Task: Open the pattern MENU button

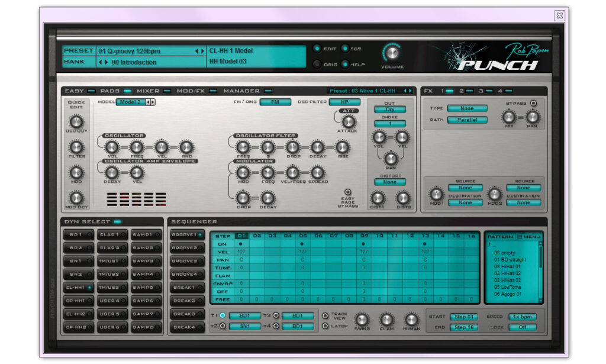Action: point(530,237)
